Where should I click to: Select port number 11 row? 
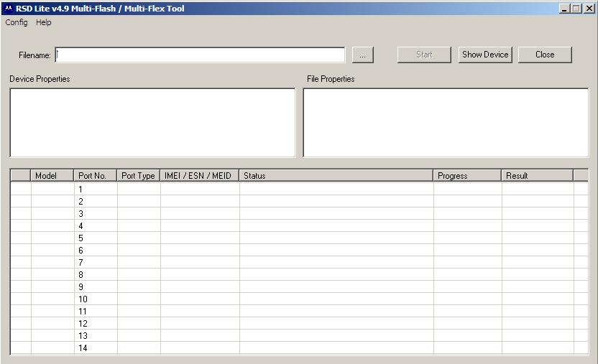(300, 311)
